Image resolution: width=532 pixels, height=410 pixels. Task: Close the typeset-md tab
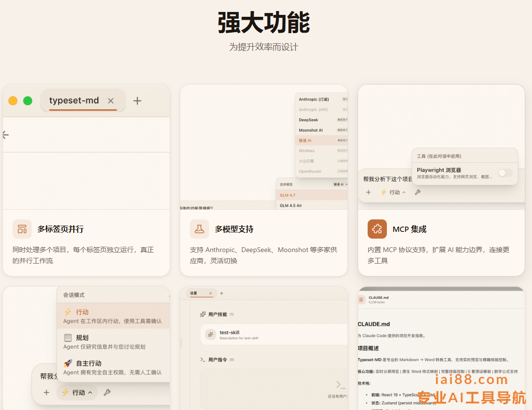coord(111,100)
